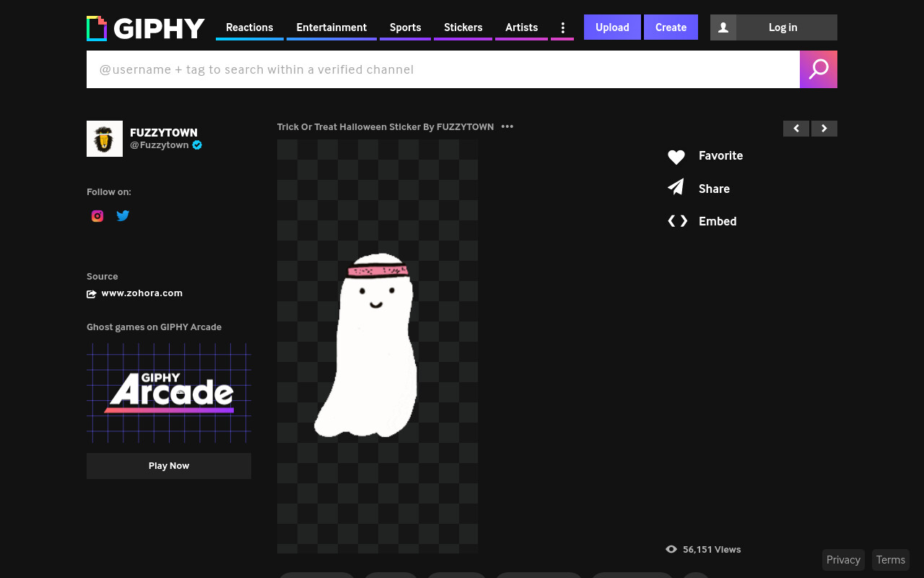
Task: Click the GIPHY logo
Action: [146, 28]
